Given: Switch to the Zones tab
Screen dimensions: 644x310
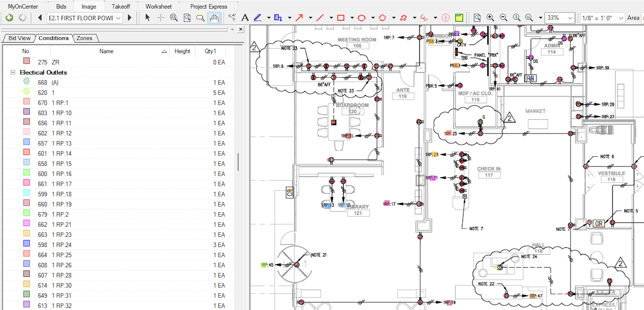Looking at the screenshot, I should point(85,38).
